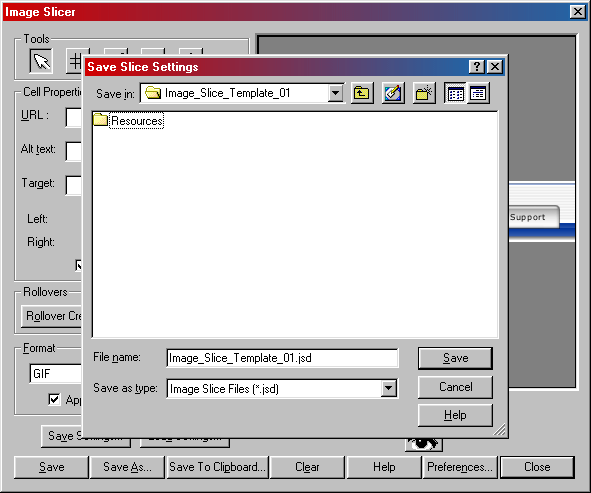Open the Save as type dropdown

coord(388,388)
